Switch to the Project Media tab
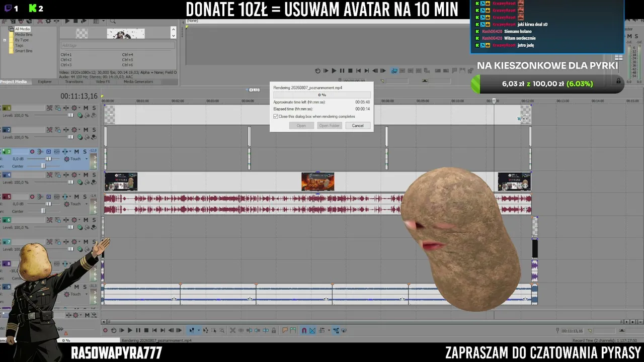 click(x=14, y=81)
